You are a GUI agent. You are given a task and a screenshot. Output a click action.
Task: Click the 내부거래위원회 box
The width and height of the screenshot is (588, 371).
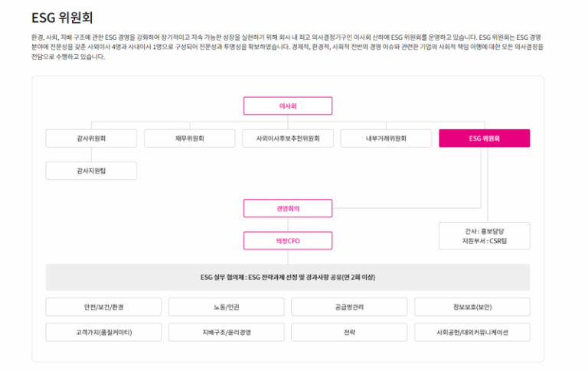386,138
